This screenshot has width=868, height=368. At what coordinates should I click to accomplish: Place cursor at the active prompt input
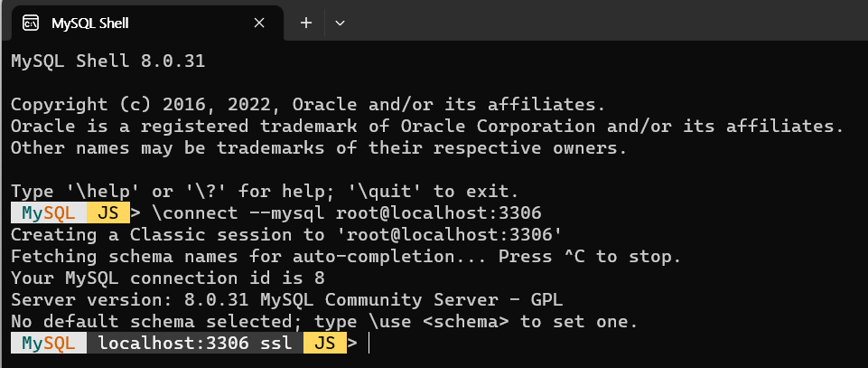tap(369, 344)
